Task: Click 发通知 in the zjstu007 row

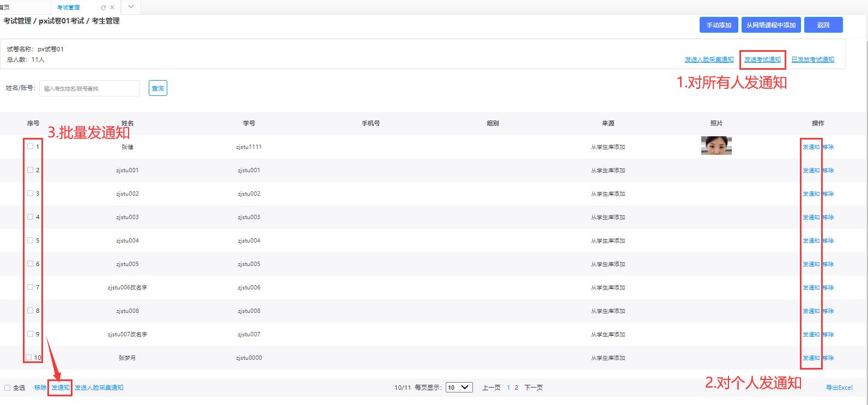Action: point(811,334)
